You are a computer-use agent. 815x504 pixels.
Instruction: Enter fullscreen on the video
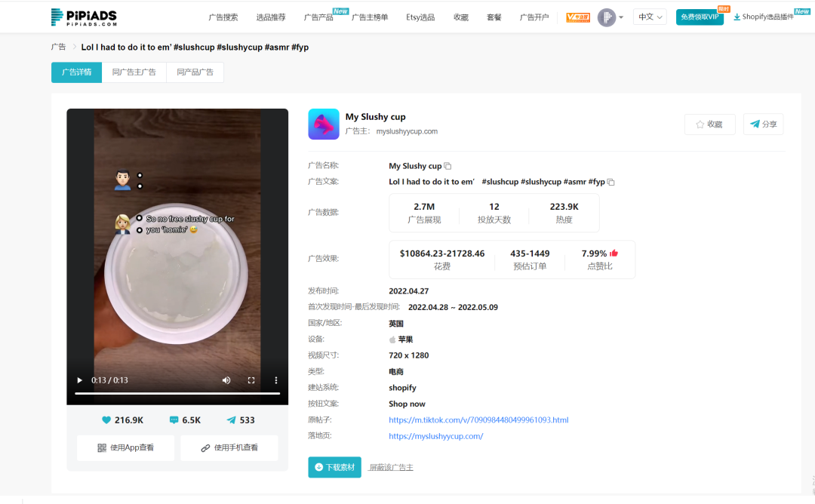(x=251, y=380)
